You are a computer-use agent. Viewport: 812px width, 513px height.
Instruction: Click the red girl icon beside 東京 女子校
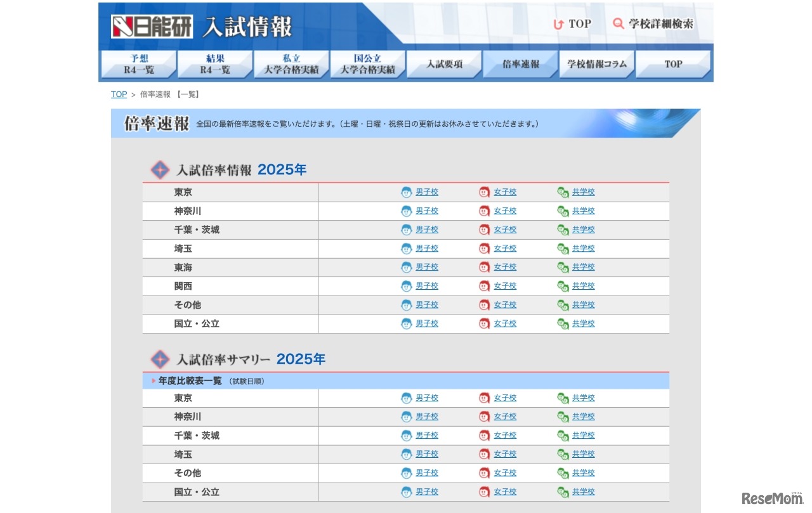click(x=483, y=192)
